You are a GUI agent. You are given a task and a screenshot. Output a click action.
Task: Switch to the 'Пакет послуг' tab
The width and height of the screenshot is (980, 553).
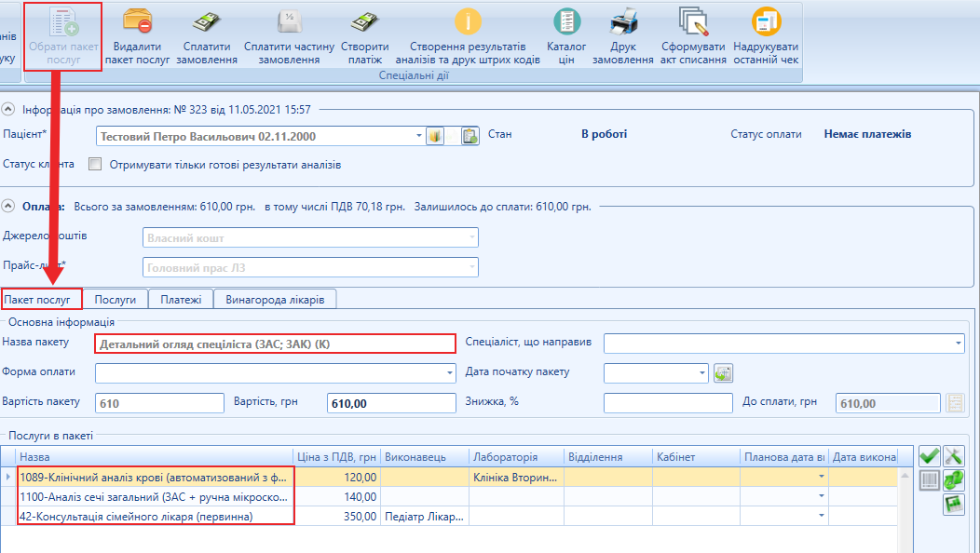tap(41, 299)
